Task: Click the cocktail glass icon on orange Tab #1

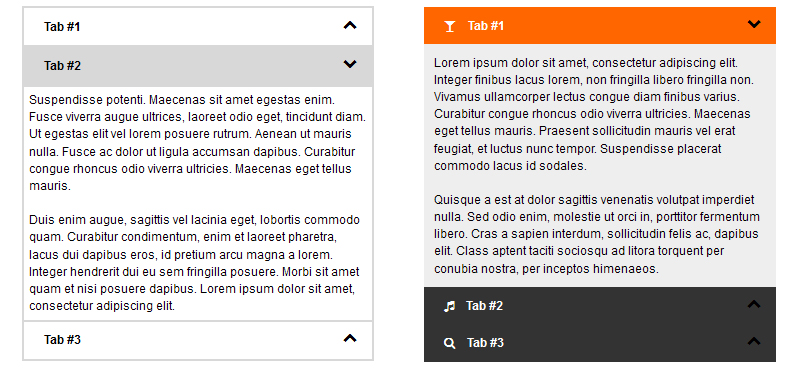Action: (x=449, y=26)
